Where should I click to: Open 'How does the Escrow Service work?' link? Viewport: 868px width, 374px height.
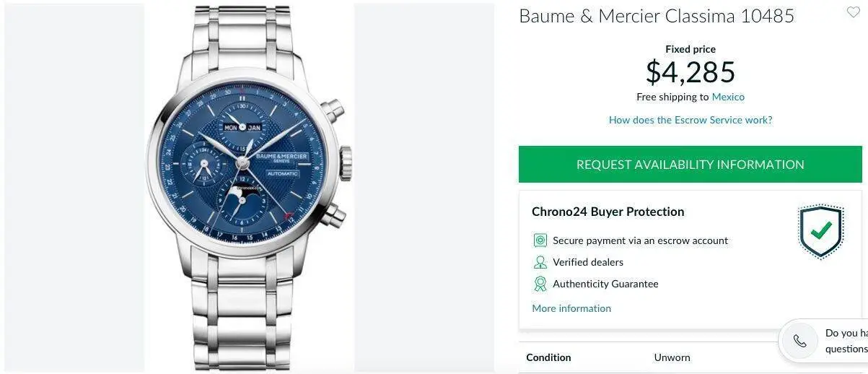[x=691, y=120]
